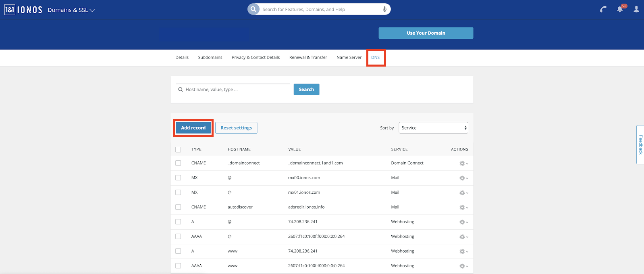Focus the Host name, value, type search field
The image size is (644, 274).
233,90
